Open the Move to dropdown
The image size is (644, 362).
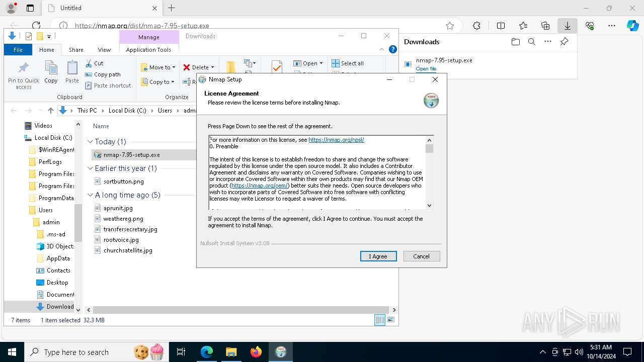pos(158,67)
